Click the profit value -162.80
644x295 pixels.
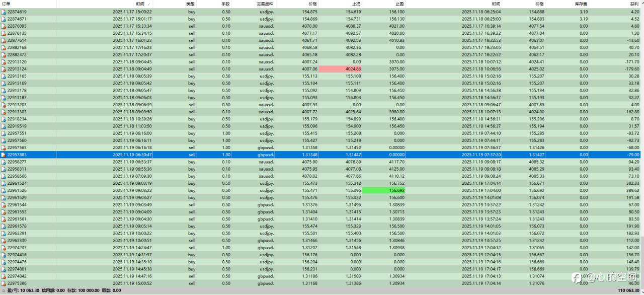pos(632,112)
